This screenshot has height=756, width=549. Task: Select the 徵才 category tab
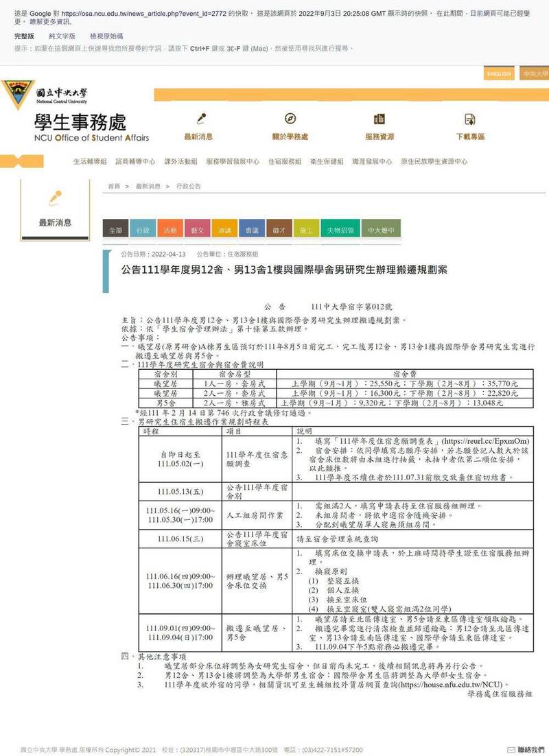[x=279, y=228]
